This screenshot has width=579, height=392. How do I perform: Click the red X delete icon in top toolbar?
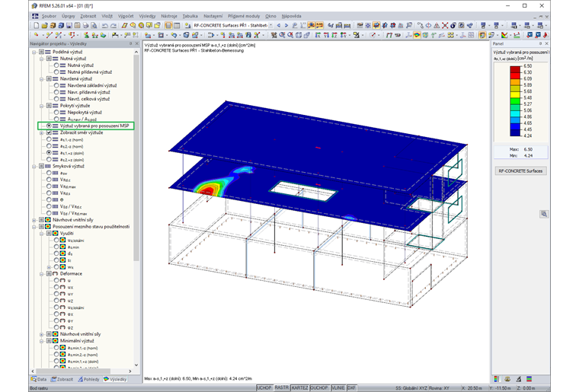point(445,25)
